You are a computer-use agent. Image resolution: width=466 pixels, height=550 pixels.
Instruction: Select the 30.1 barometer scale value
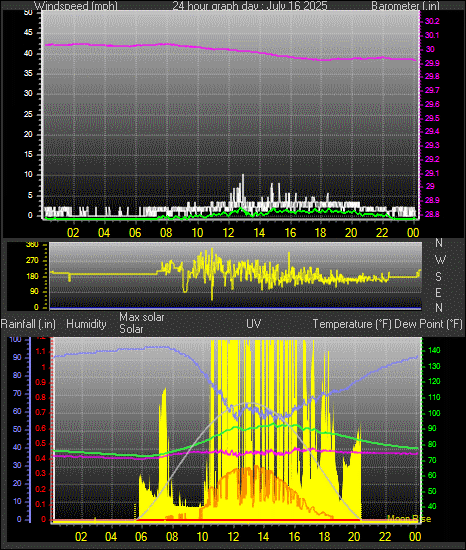click(x=432, y=35)
